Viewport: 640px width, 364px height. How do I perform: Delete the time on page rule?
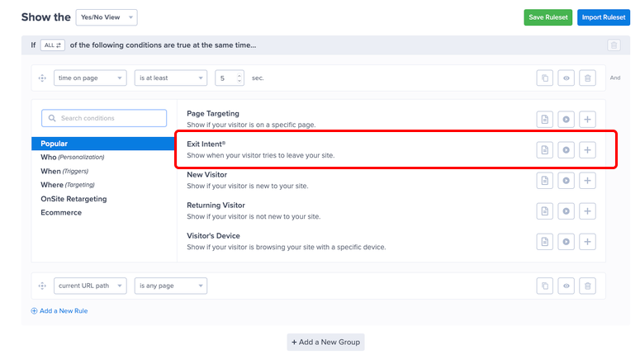tap(587, 78)
